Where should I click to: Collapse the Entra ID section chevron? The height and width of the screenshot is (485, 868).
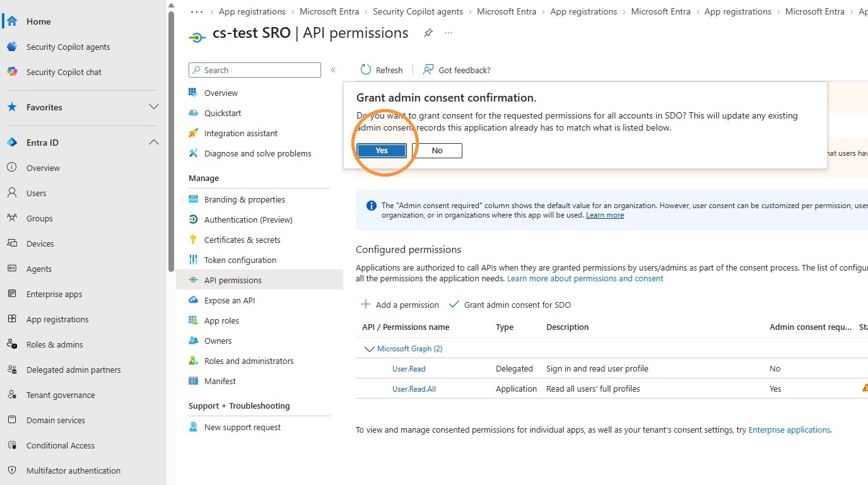[153, 143]
